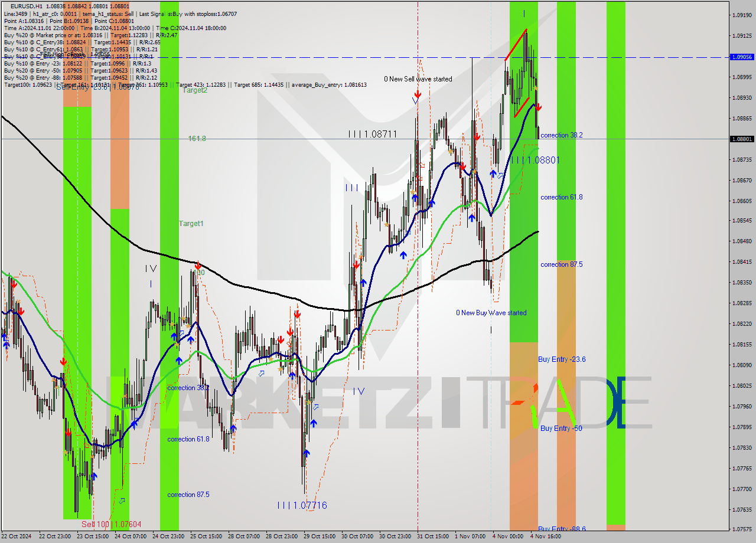Click the 1.07575 price axis label

(x=742, y=529)
